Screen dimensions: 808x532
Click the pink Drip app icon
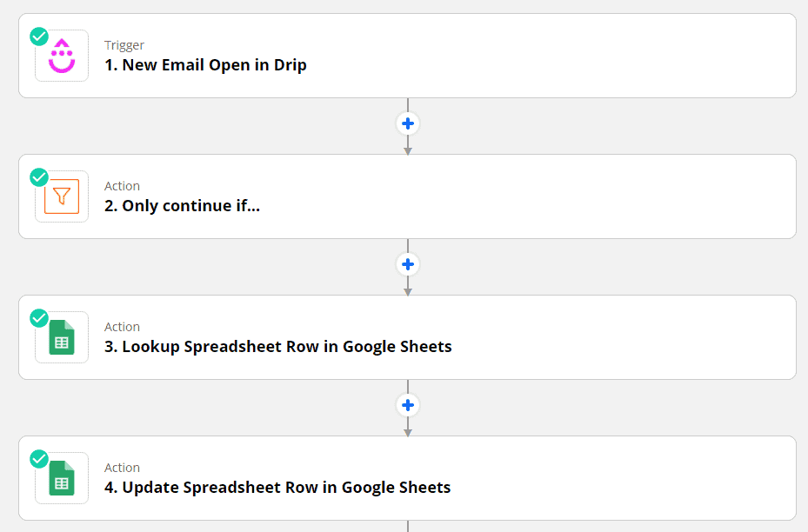(x=62, y=57)
